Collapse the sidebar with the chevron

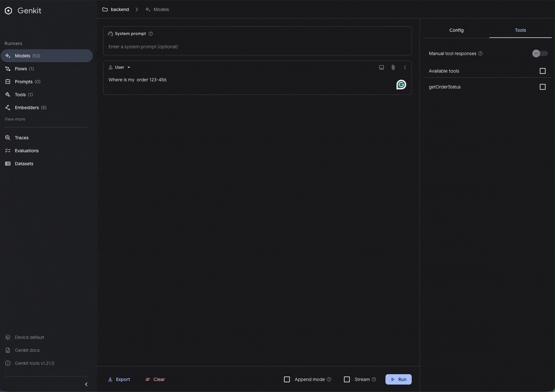click(x=86, y=384)
